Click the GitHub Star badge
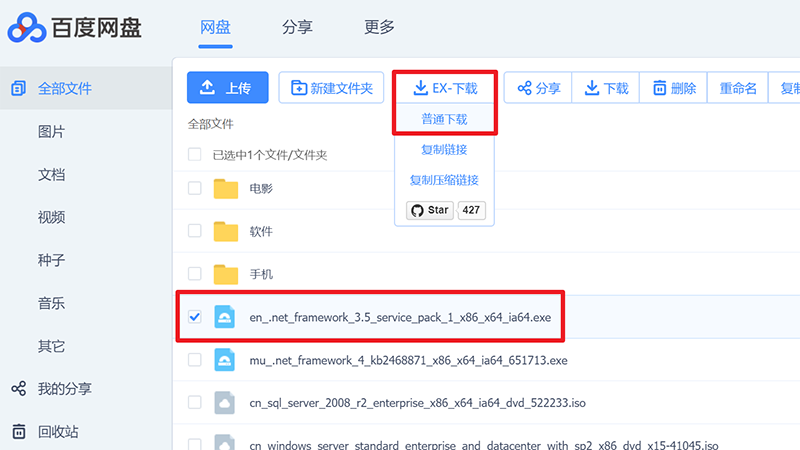Image resolution: width=800 pixels, height=450 pixels. click(x=430, y=210)
